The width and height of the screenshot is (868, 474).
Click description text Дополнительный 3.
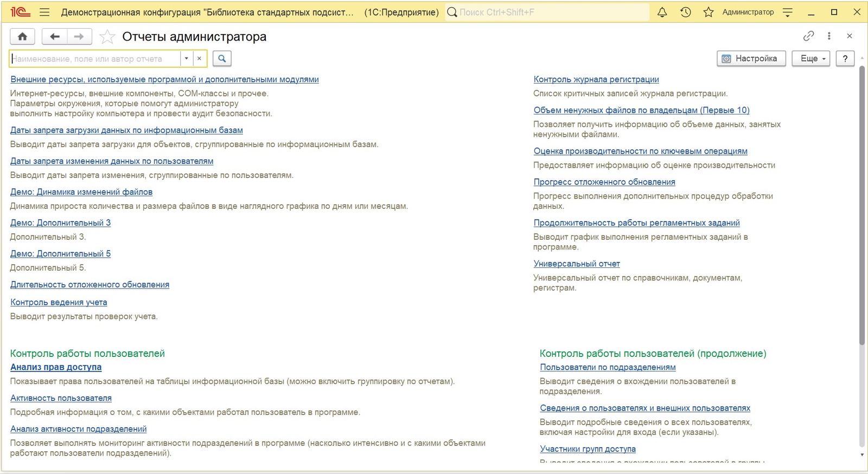pyautogui.click(x=48, y=237)
